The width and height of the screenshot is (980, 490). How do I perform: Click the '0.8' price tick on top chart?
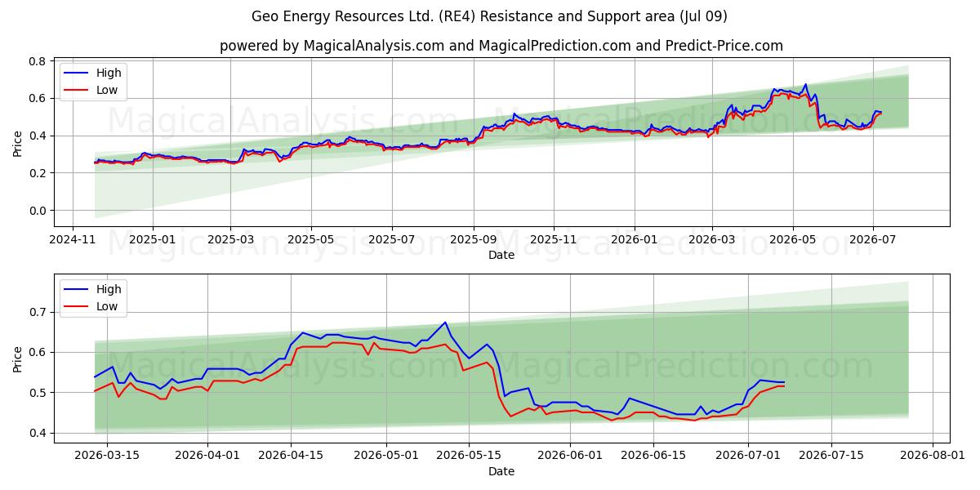tap(36, 61)
